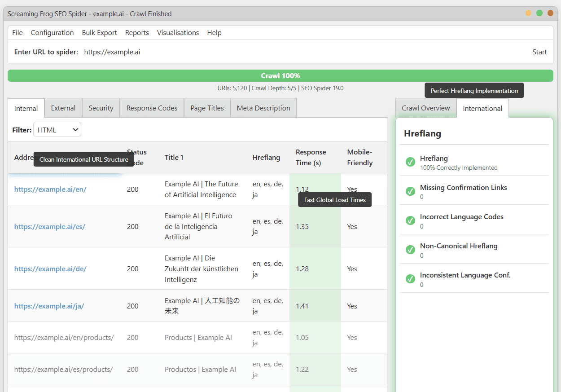Click the 'Products | Example AI' title cell
Viewport: 561px width, 392px height.
point(198,338)
